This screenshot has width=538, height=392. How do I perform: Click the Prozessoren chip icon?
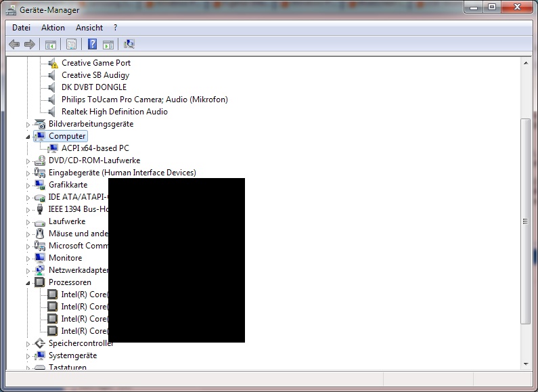click(40, 282)
